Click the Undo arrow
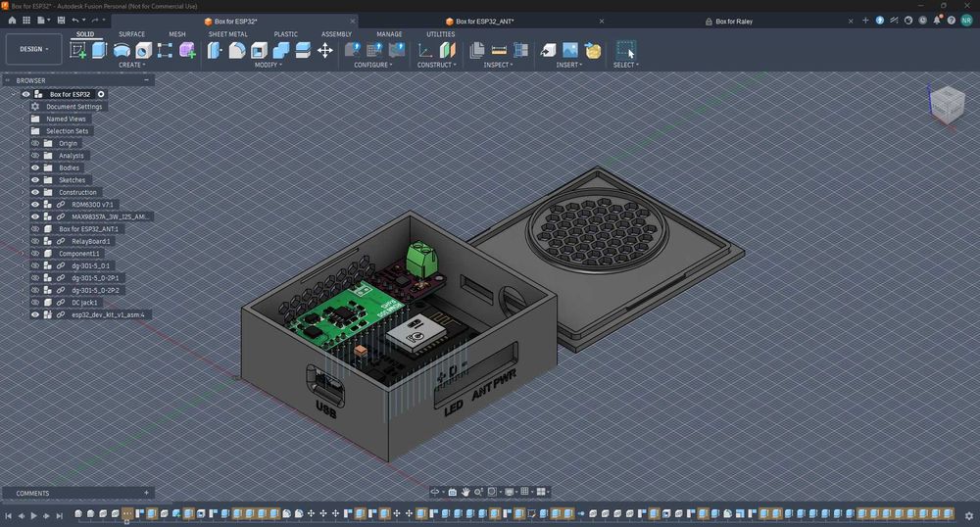Screen dimensions: 980x527 pos(75,21)
